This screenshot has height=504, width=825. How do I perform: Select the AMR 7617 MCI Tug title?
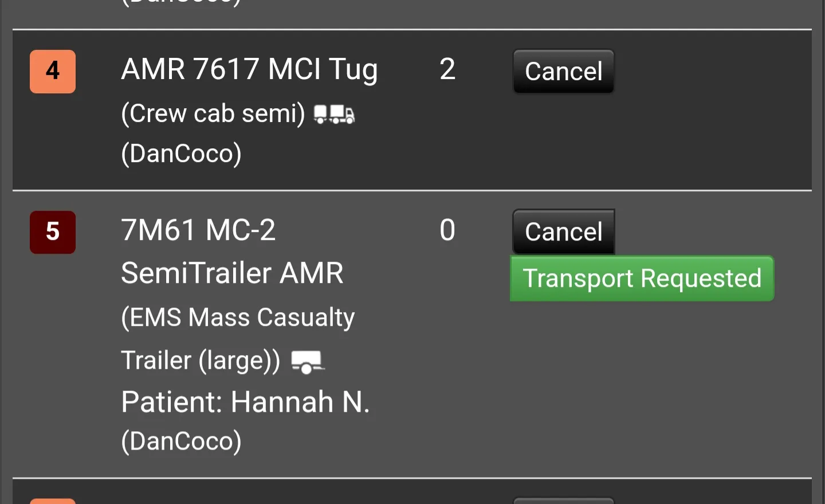[x=250, y=69]
